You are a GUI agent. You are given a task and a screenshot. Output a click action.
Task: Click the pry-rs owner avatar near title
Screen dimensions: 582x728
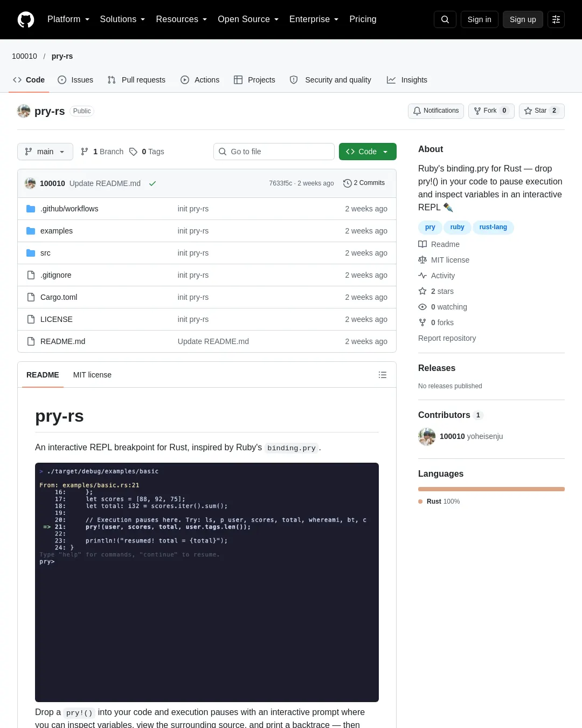(24, 111)
